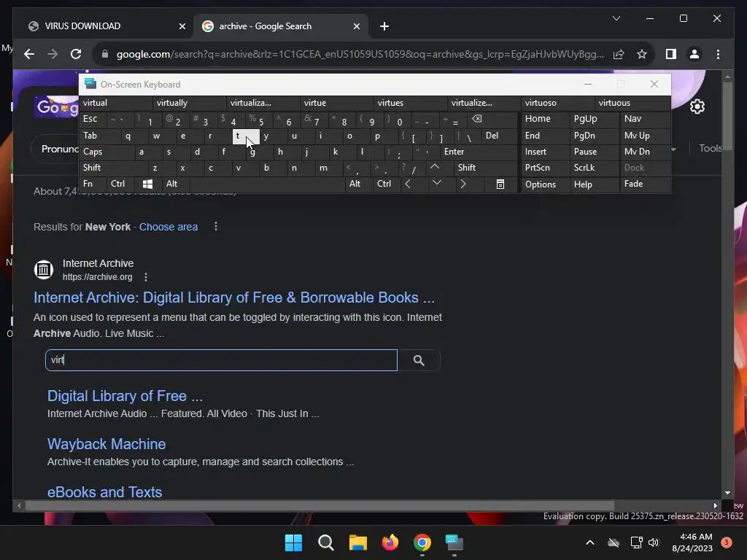Click the left arrow key on keyboard
This screenshot has height=560, width=747.
click(x=408, y=184)
